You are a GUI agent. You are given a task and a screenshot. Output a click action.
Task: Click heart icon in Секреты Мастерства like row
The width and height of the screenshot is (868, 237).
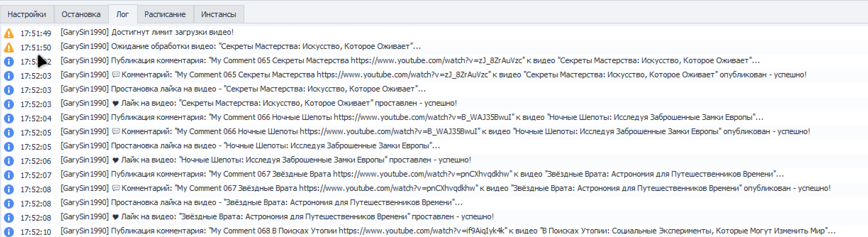(115, 104)
